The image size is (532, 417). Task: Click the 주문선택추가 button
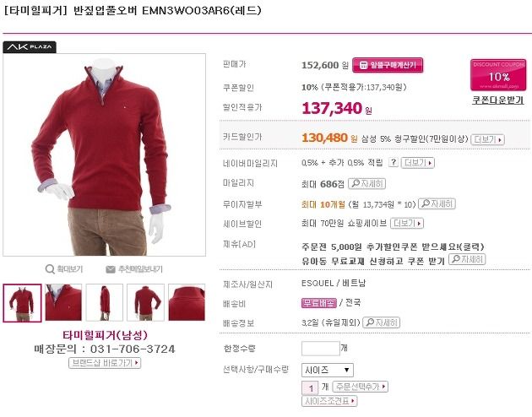(361, 387)
